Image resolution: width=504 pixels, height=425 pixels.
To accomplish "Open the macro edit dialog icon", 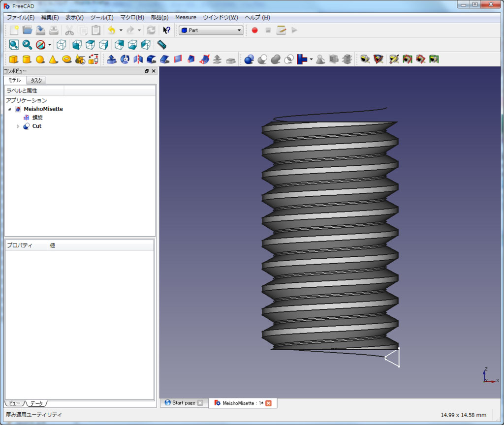I will (x=281, y=30).
